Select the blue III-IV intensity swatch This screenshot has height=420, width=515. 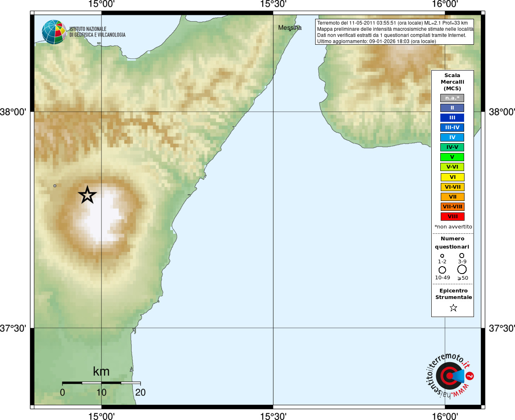tap(452, 128)
